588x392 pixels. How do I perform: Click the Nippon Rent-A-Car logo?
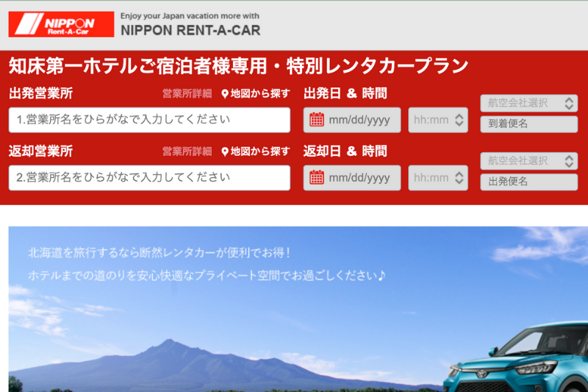click(61, 24)
